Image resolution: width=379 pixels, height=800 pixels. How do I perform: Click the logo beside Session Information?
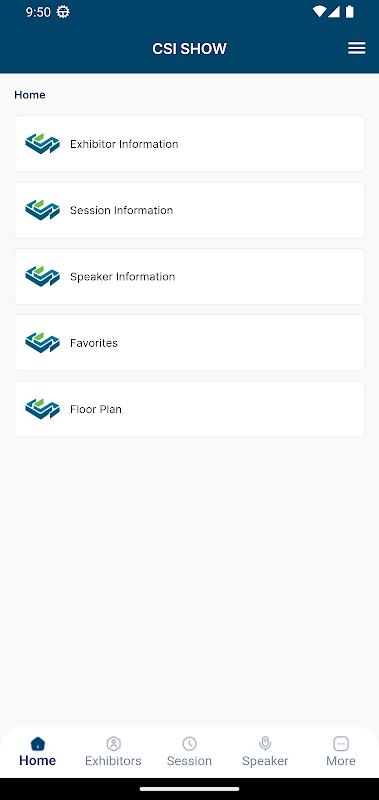(42, 210)
